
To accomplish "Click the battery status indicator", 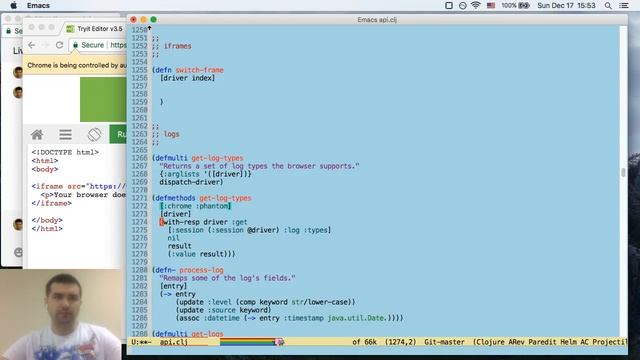I will click(x=516, y=5).
